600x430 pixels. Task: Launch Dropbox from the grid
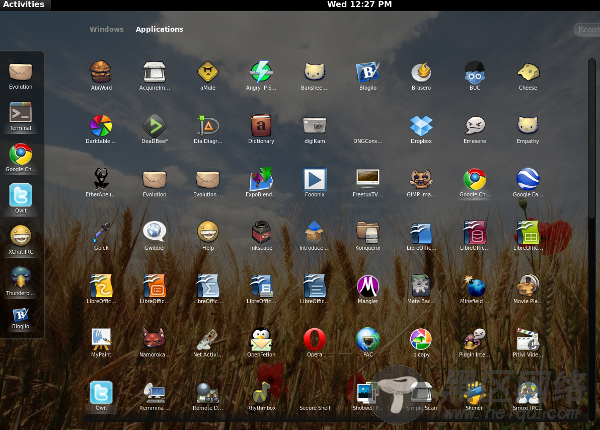421,129
